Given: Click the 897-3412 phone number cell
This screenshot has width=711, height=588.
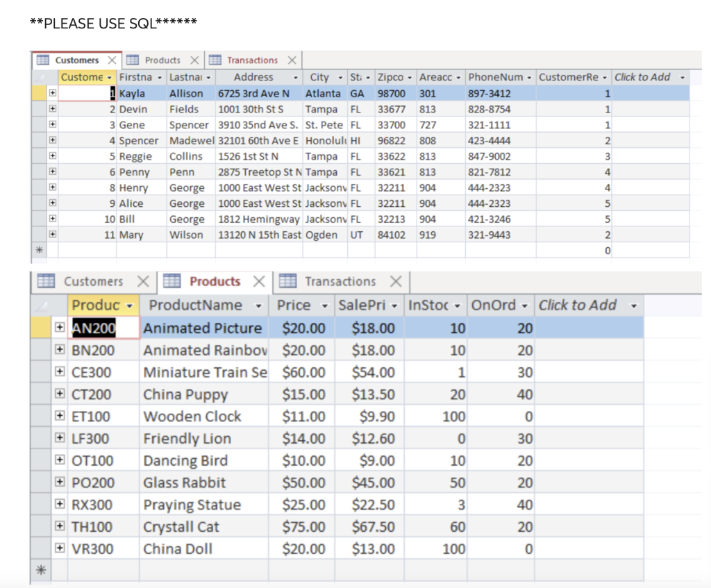Looking at the screenshot, I should click(x=501, y=94).
